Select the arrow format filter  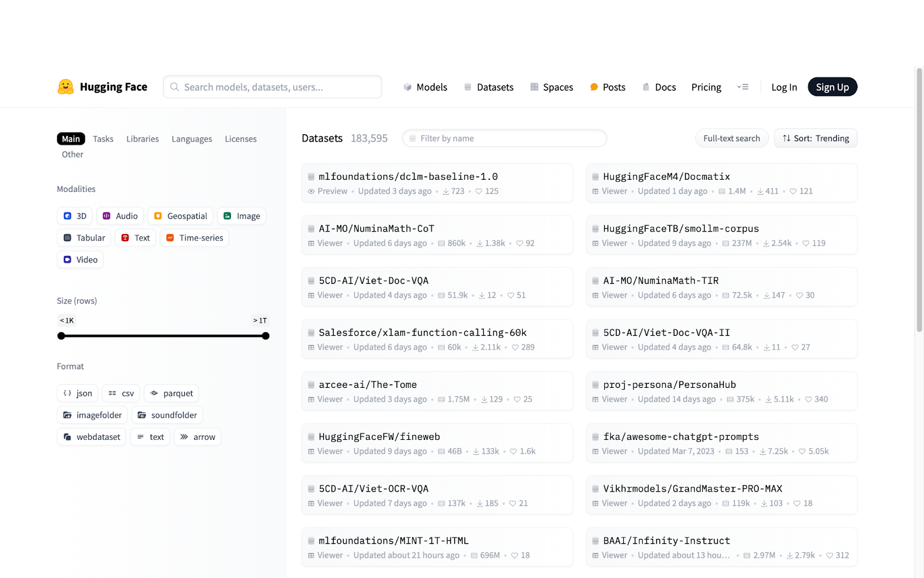click(x=198, y=436)
